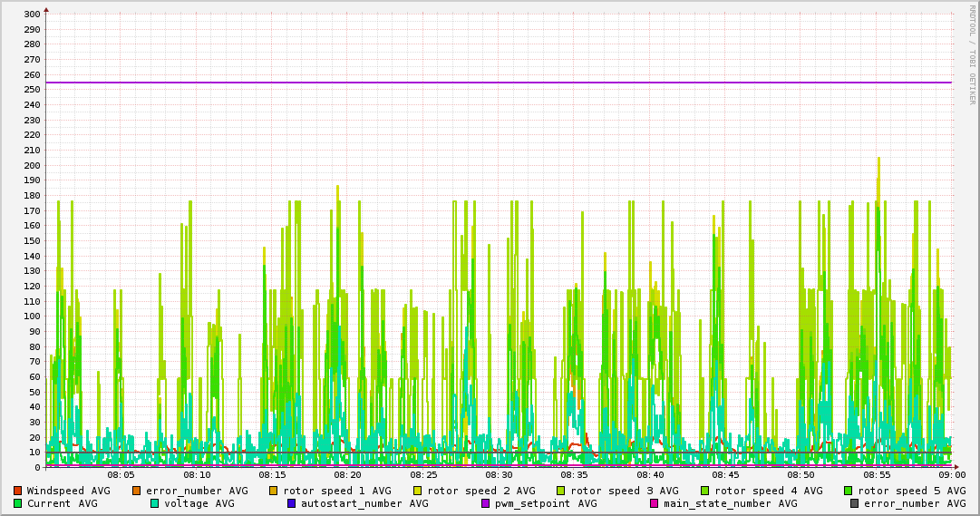Select the 09:00 time axis label
The width and height of the screenshot is (980, 516).
tap(951, 474)
